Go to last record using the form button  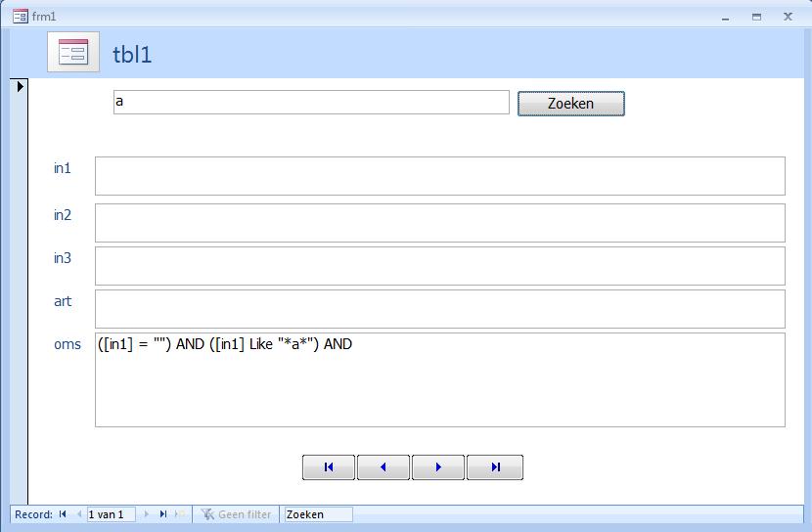tap(495, 467)
